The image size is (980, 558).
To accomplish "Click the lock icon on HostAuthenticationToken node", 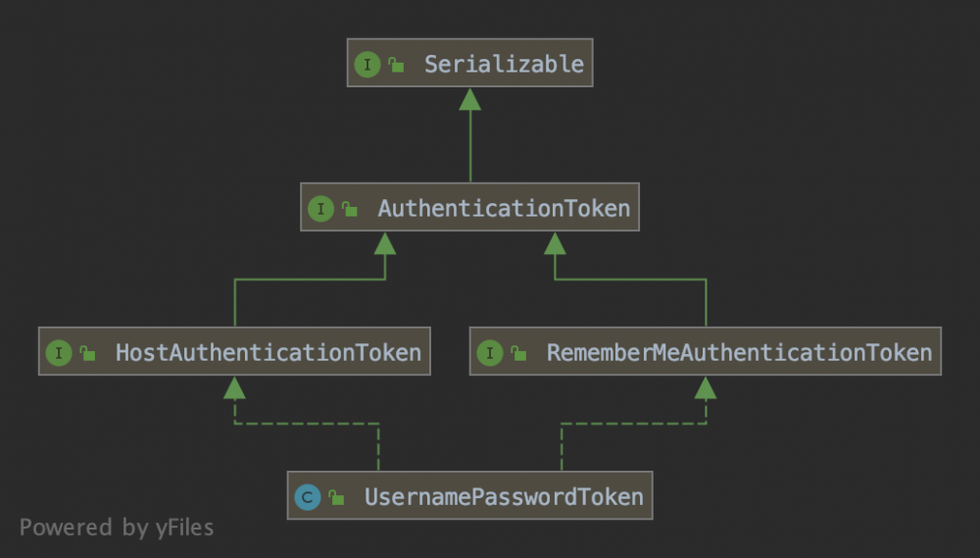I will point(87,354).
